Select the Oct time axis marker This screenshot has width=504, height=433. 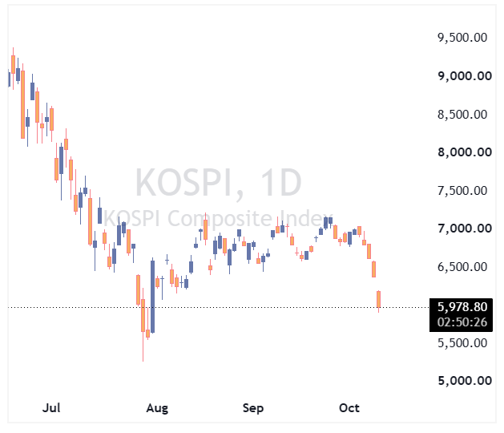point(349,408)
